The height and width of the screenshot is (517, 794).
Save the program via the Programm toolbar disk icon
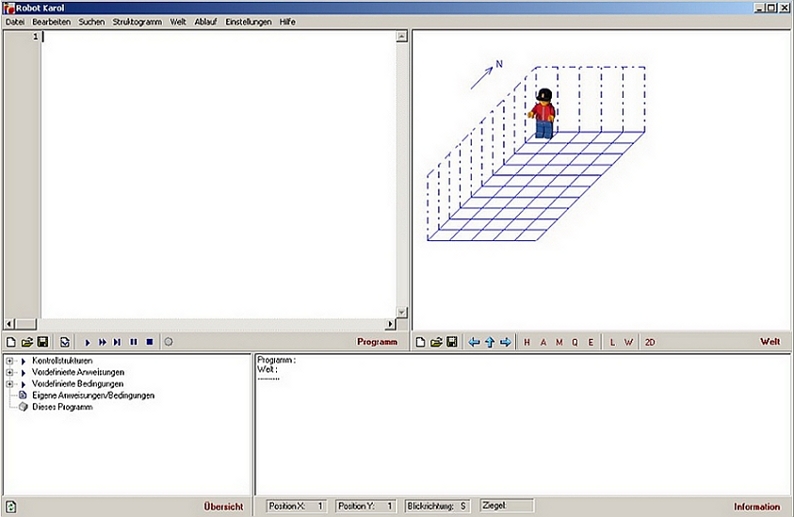pyautogui.click(x=43, y=342)
